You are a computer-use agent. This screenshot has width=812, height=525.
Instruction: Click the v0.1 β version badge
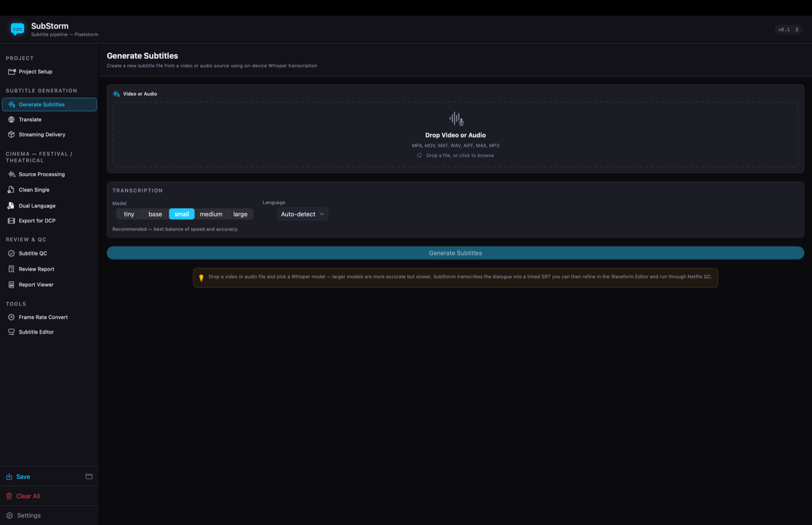point(788,29)
